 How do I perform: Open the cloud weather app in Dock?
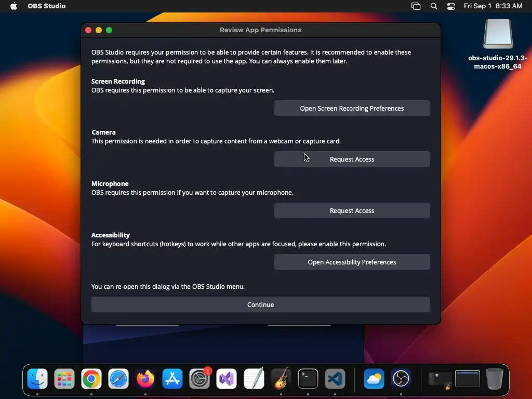374,379
